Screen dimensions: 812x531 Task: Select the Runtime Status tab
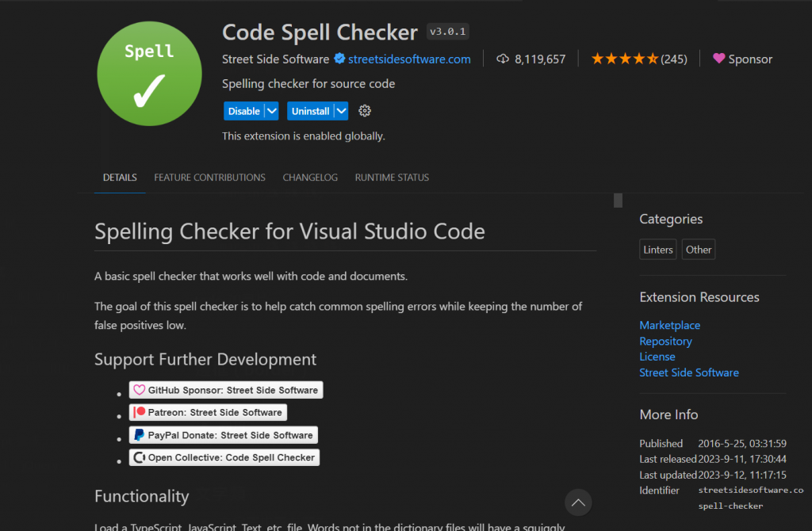(392, 178)
